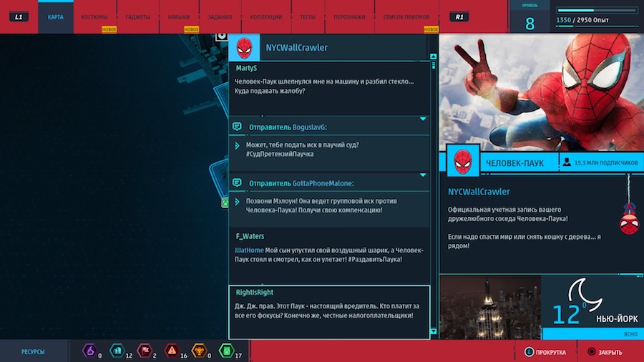
Task: Switch to the Навыки tab
Action: tap(179, 17)
